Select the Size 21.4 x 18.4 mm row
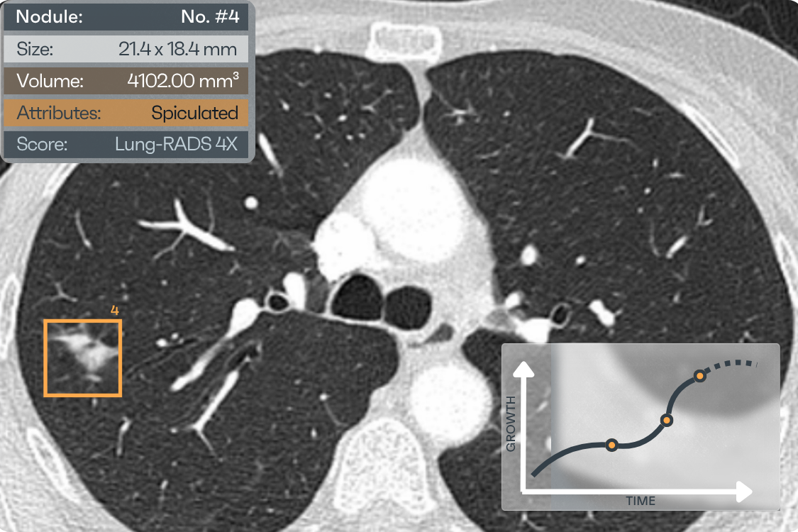The image size is (798, 532). pos(126,49)
